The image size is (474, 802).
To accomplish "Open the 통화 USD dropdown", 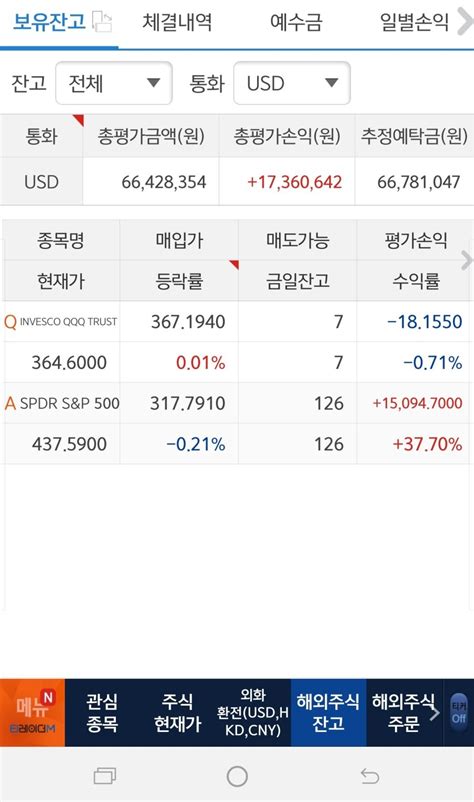I will tap(291, 83).
